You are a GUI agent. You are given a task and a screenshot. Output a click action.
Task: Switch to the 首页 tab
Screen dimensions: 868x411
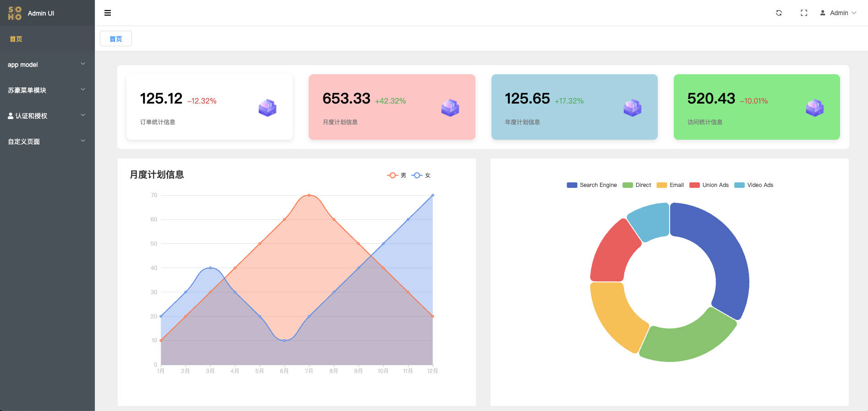point(116,39)
